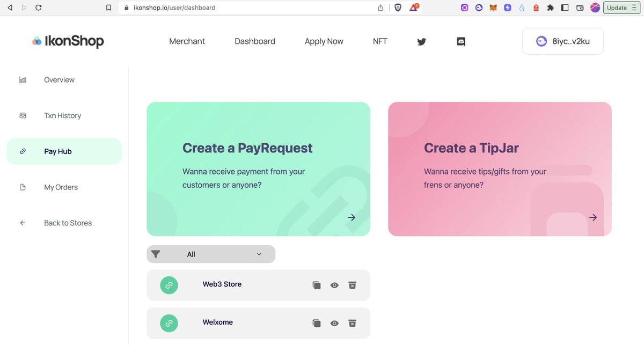Screen dimensions: 644x345
Task: Switch to the Txn History section
Action: 63,115
